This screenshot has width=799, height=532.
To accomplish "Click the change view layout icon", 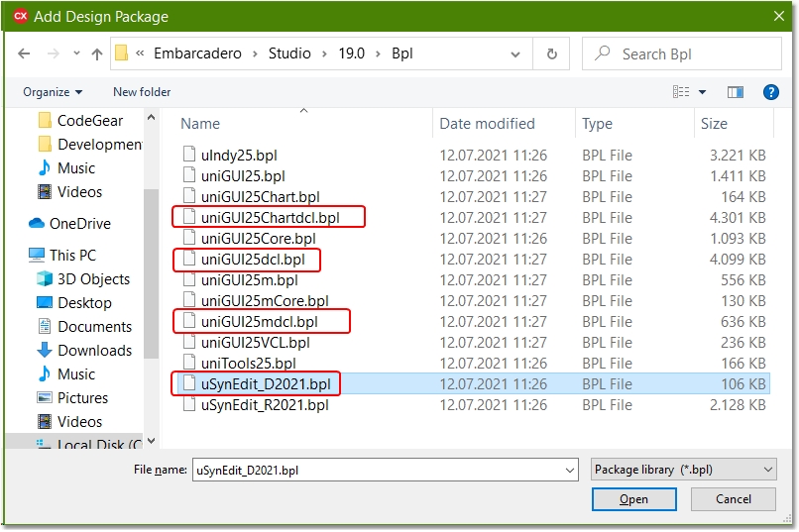I will click(681, 92).
